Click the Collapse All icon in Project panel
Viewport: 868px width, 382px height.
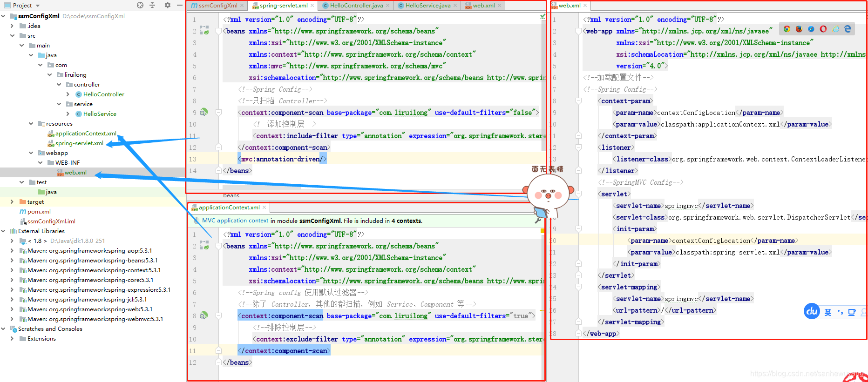[152, 5]
